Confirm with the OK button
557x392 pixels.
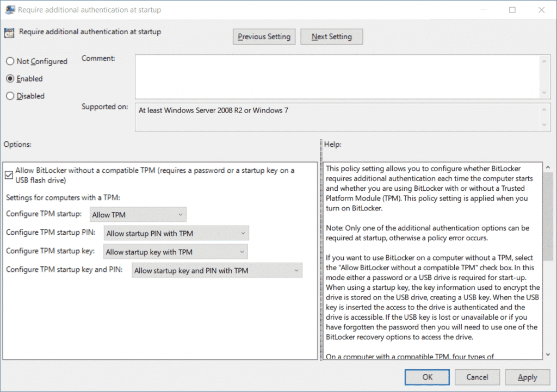point(427,377)
